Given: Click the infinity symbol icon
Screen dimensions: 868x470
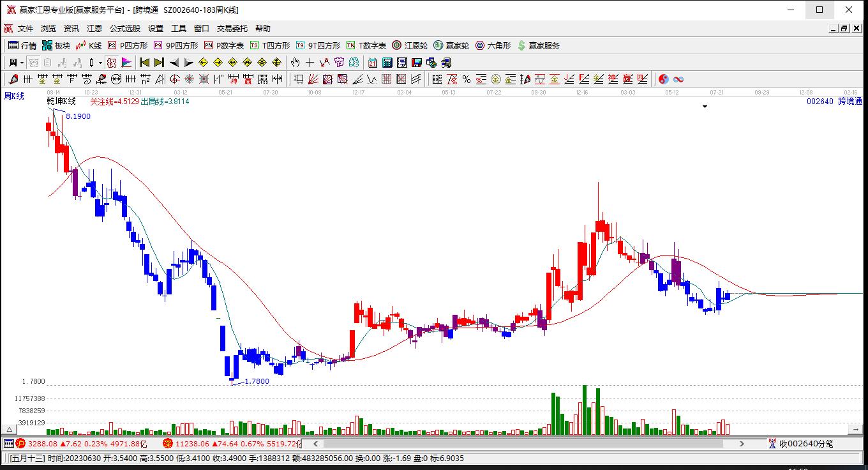Looking at the screenshot, I should (678, 79).
